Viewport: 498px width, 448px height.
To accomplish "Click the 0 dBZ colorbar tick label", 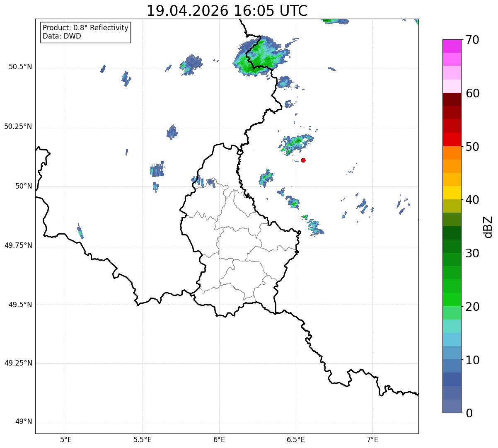I will pyautogui.click(x=469, y=413).
